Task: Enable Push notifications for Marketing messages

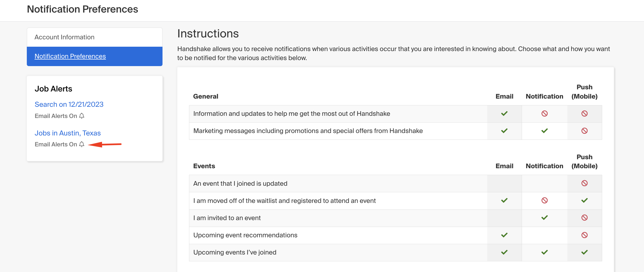Action: 585,131
